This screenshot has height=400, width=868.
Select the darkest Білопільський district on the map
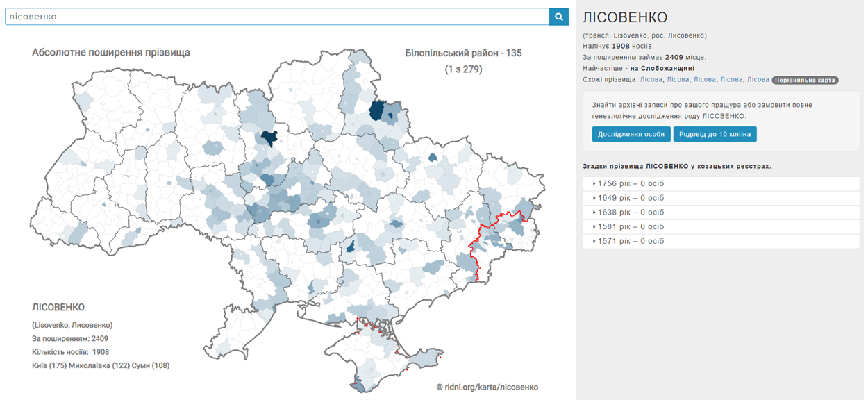click(x=377, y=111)
